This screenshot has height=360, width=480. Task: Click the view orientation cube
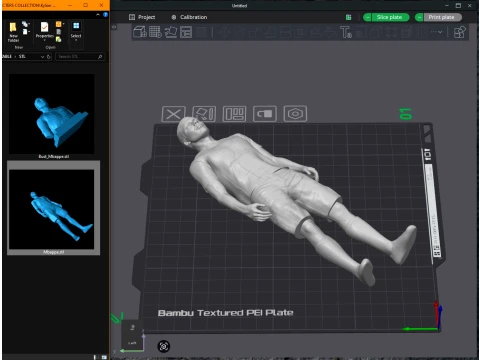(132, 334)
